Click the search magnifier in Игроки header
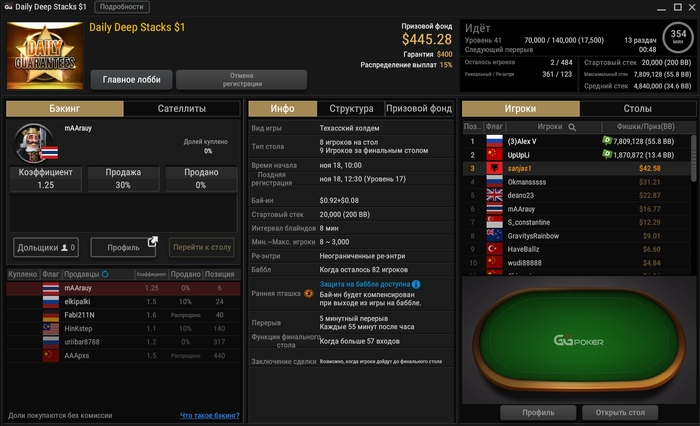Viewport: 700px width, 426px height. [x=572, y=127]
